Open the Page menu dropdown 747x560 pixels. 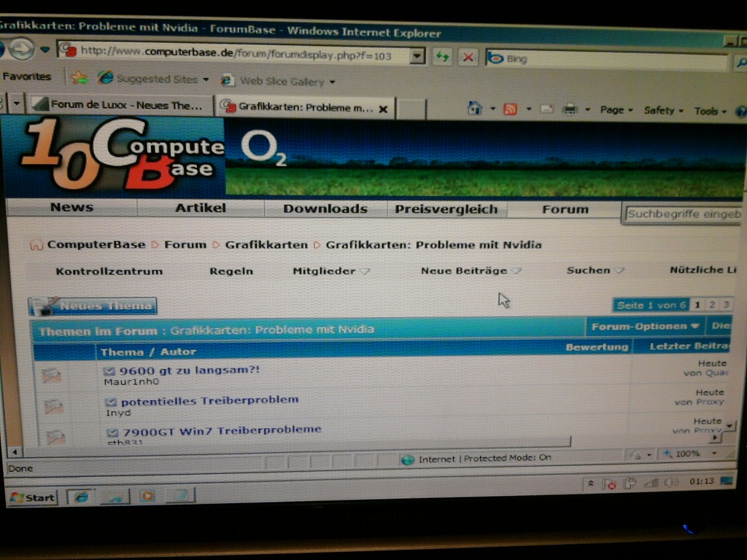click(616, 110)
